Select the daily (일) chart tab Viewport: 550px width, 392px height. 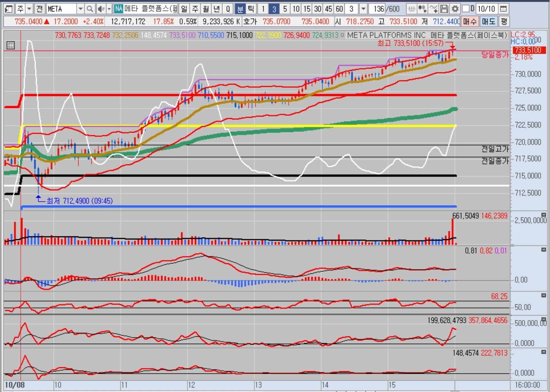pyautogui.click(x=184, y=8)
